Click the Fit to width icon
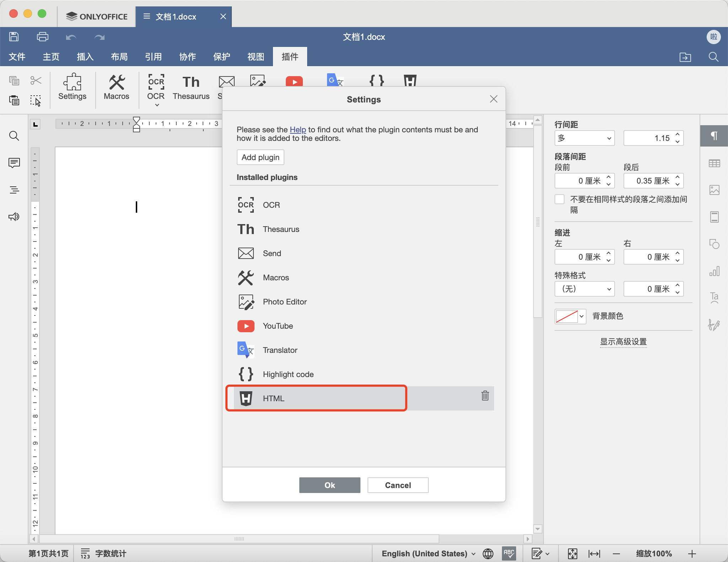Screen dimensions: 728x562 coord(594,553)
